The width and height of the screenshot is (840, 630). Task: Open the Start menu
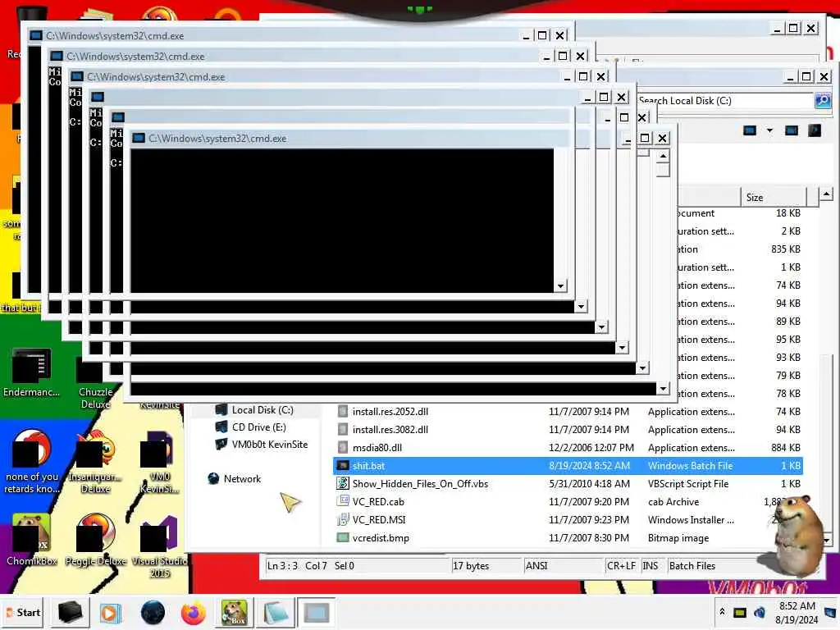click(23, 612)
